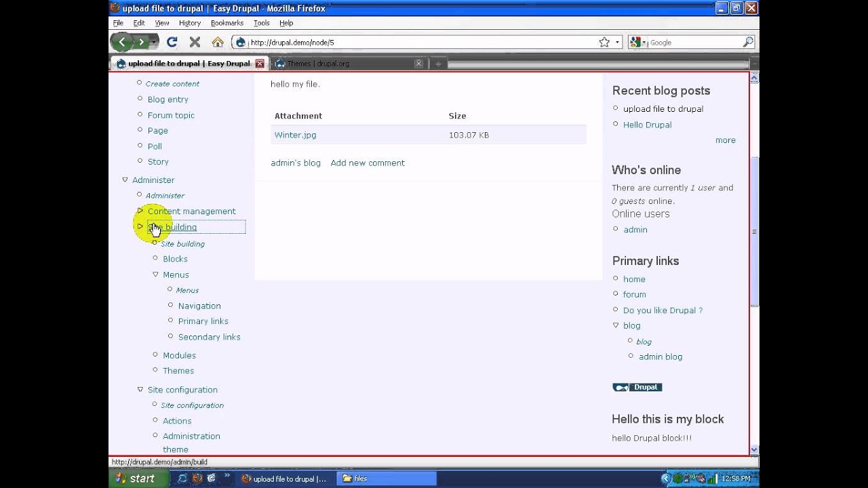Open the history dropdown beside navigation arrows
Screen dimensions: 868x488
(155, 42)
